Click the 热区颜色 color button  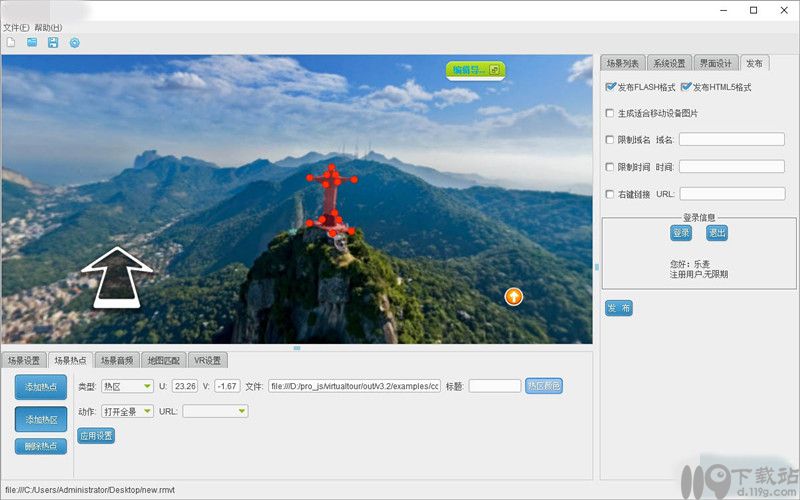544,386
